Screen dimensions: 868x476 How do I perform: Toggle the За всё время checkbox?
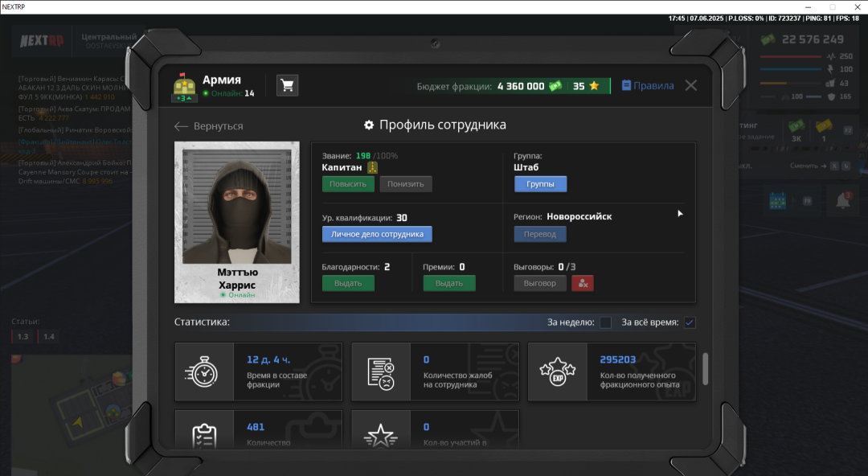(690, 322)
